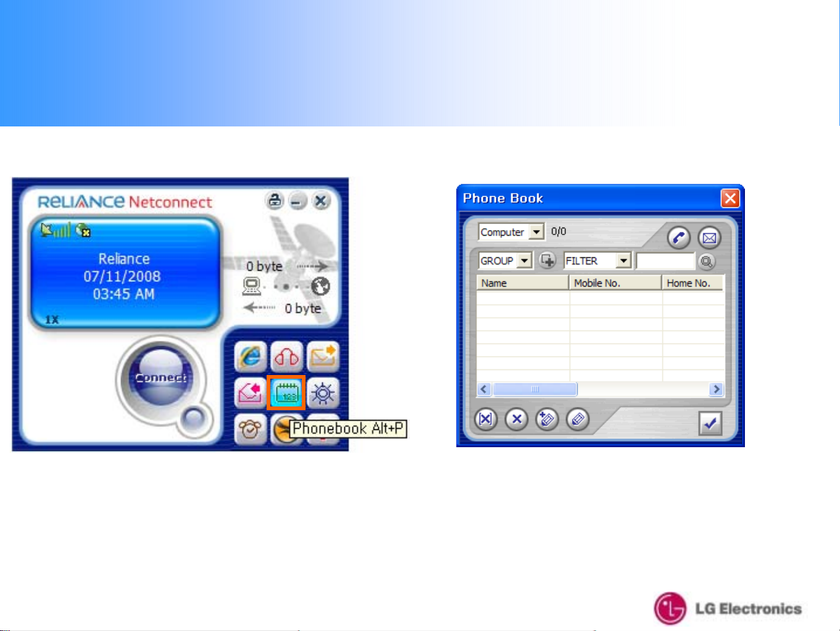Click the 1X network indicator text

point(52,320)
